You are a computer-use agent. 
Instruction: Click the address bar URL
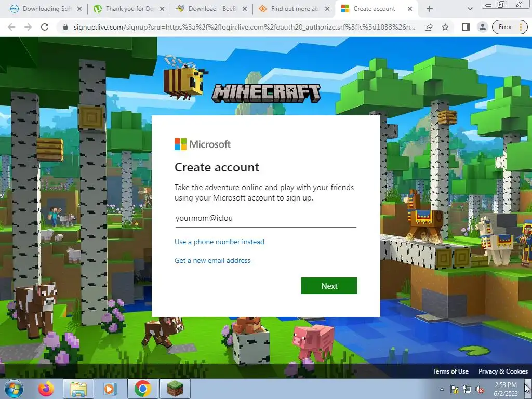click(244, 27)
